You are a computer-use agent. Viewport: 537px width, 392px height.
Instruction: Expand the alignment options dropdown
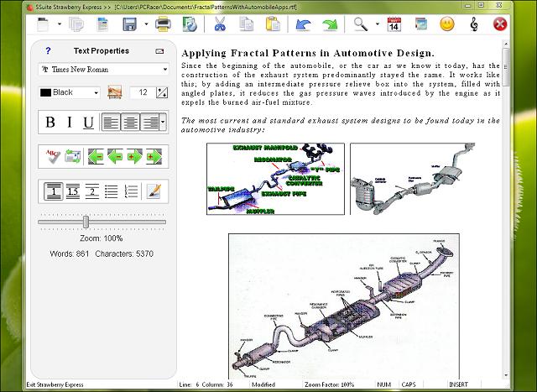pos(163,122)
